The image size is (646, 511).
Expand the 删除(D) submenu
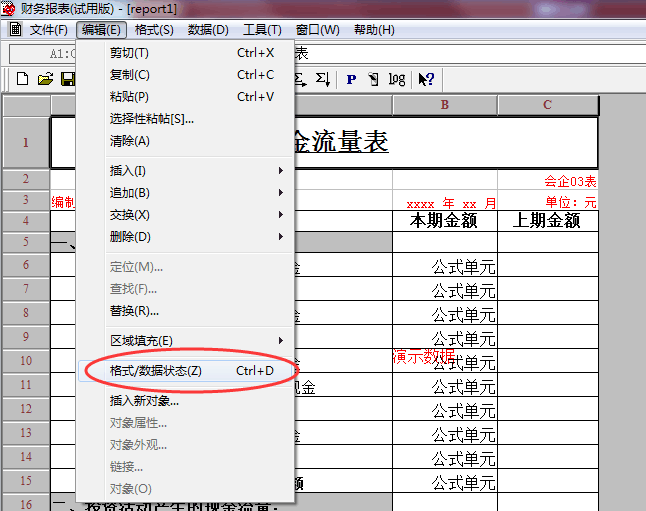click(x=185, y=237)
